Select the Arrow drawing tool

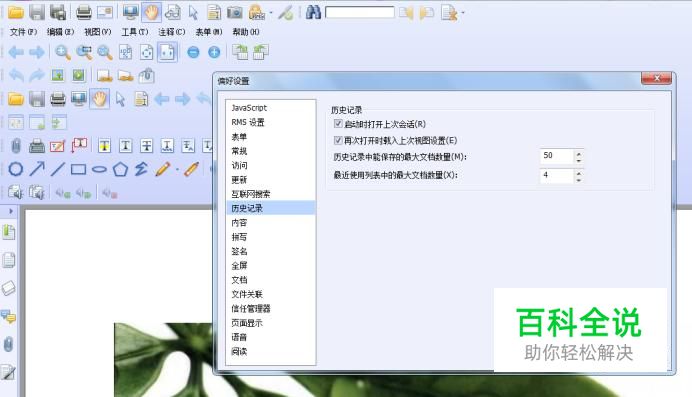tap(37, 169)
